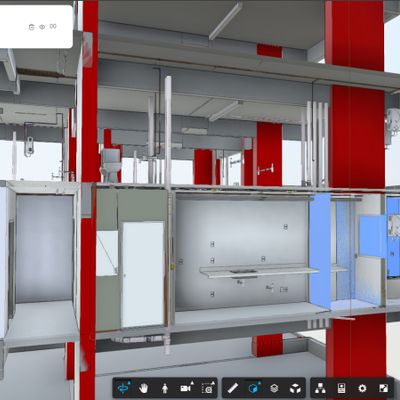Toggle the glasses icon in white panel
This screenshot has width=400, height=400.
coord(53,26)
